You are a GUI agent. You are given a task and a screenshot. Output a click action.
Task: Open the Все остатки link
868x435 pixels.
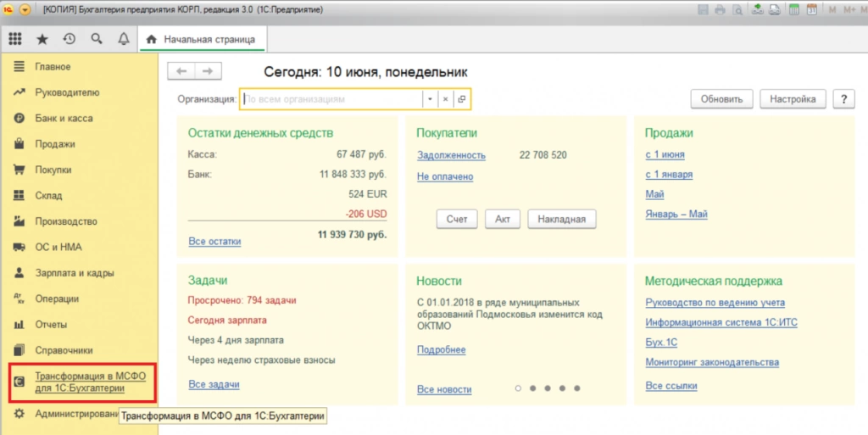click(214, 242)
